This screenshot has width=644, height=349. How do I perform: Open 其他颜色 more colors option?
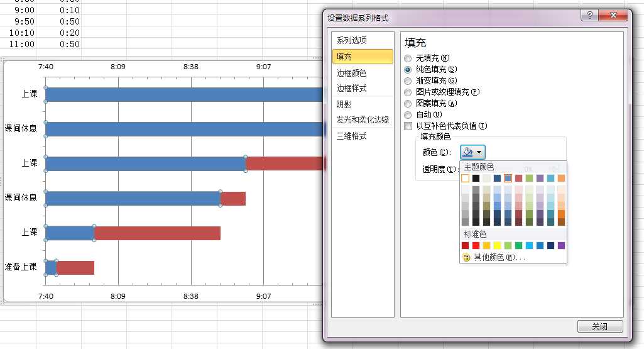coord(494,257)
